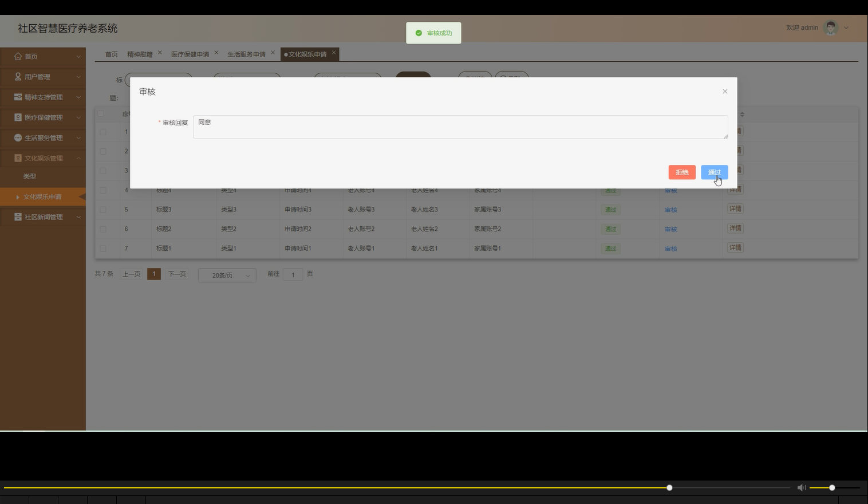Tick the checkbox for row 5 标题3
Viewport: 868px width, 504px height.
coord(103,210)
